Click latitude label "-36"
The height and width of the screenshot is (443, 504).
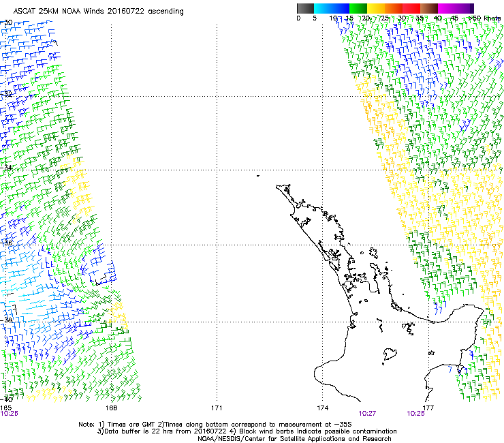6,243
